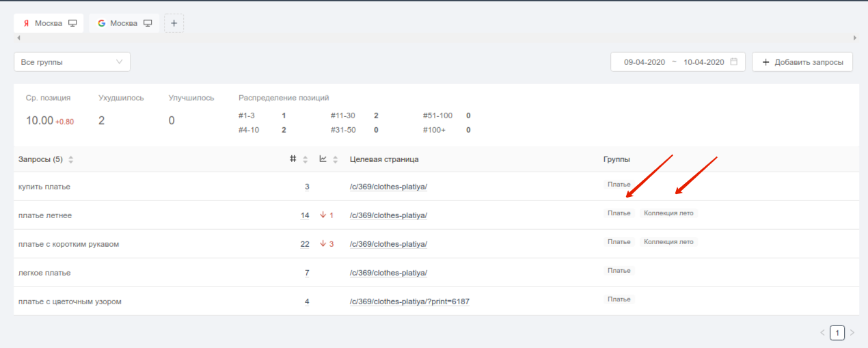Image resolution: width=868 pixels, height=348 pixels.
Task: Click Коллекция лето tag in платье летнее row
Action: 668,213
